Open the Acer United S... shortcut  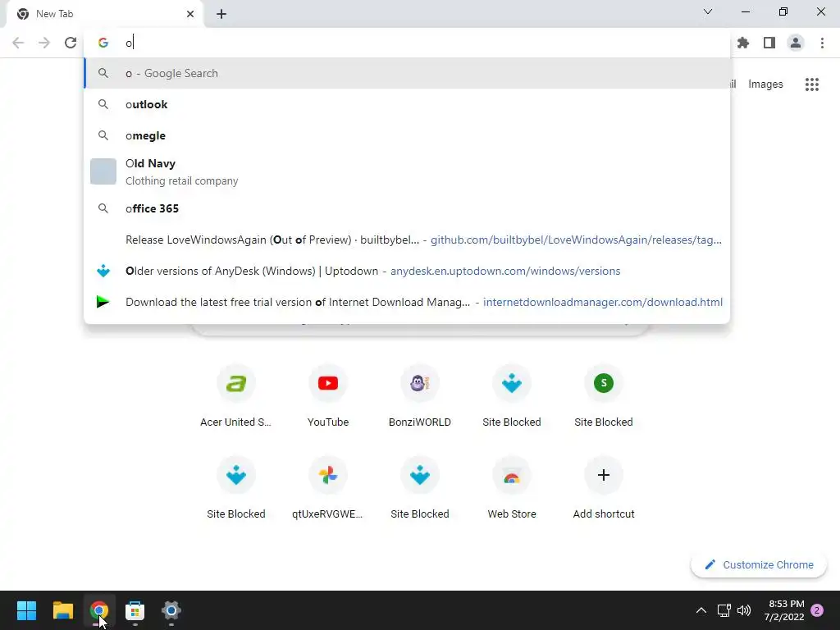(x=235, y=396)
